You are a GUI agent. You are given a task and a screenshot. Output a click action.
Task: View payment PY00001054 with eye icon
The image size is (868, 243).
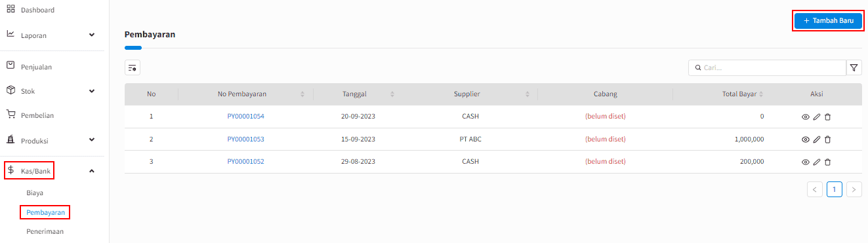[x=806, y=117]
